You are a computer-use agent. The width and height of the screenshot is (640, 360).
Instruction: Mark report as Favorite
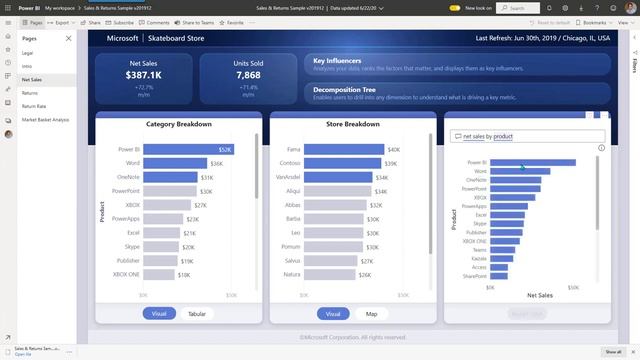(x=231, y=23)
